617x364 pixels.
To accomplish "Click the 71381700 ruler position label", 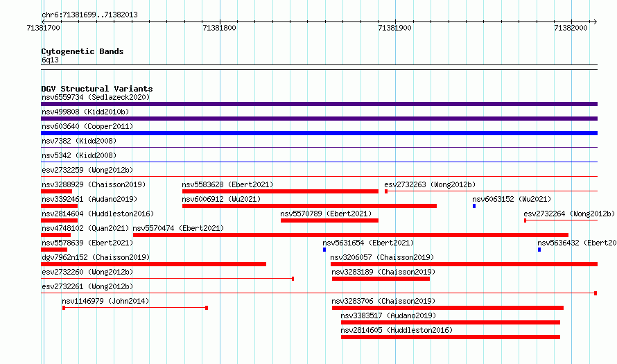I will pyautogui.click(x=43, y=28).
